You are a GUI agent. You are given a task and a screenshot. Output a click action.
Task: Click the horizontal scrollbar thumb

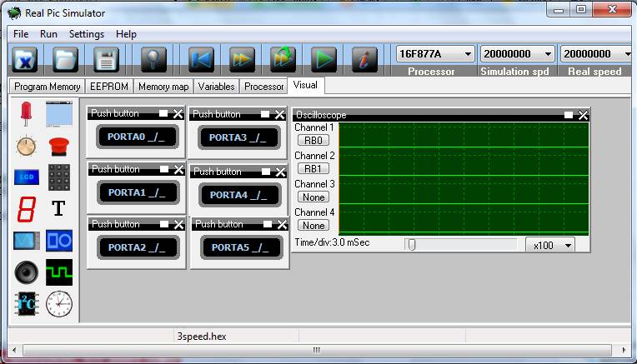pos(317,350)
